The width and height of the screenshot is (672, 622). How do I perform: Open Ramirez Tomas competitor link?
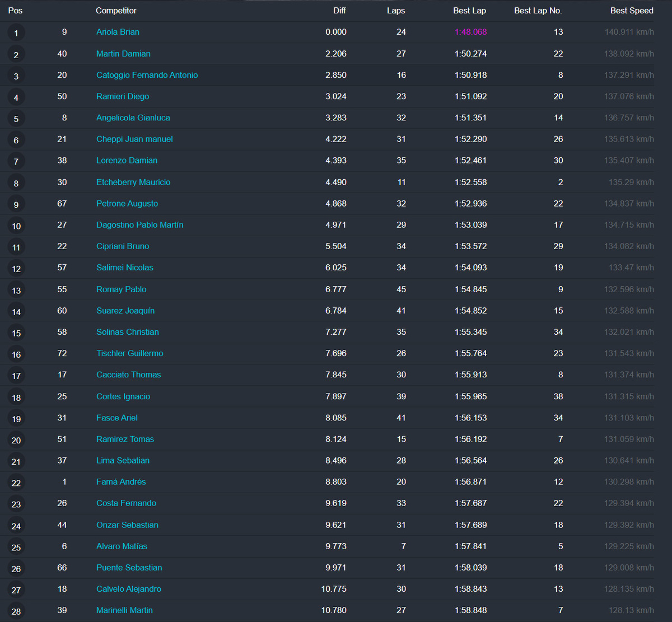pyautogui.click(x=125, y=439)
